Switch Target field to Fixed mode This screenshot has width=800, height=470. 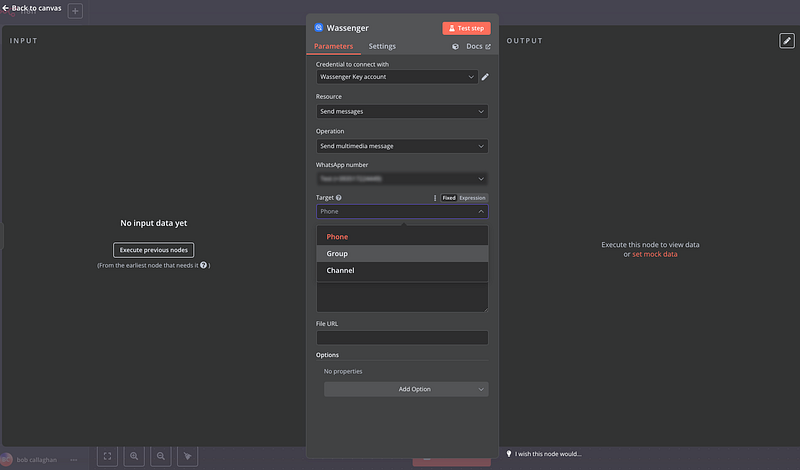[449, 198]
